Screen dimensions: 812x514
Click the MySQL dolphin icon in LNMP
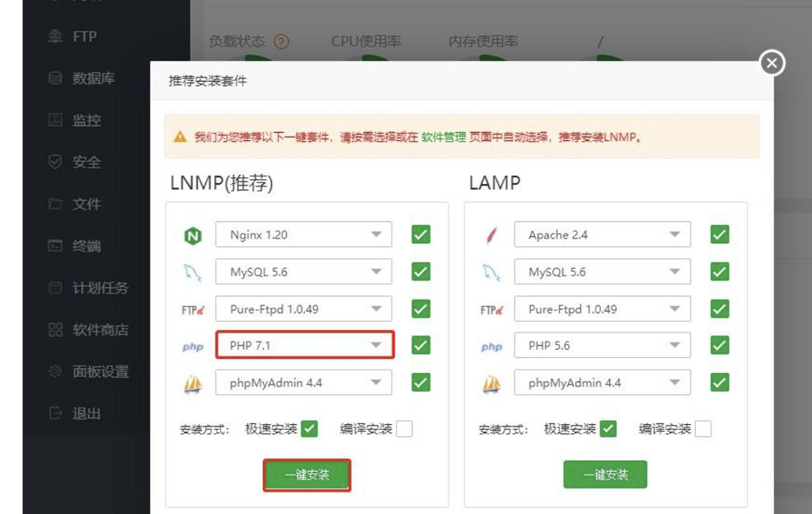click(x=192, y=272)
